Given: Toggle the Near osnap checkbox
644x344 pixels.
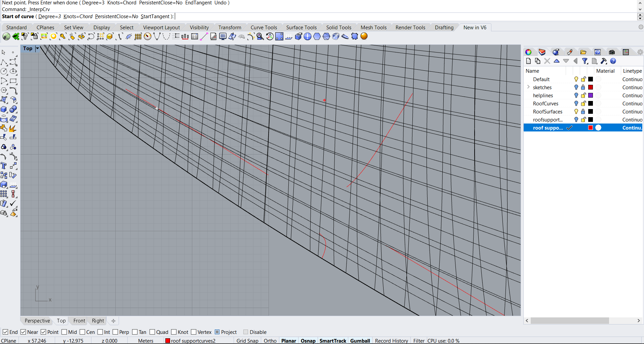Looking at the screenshot, I should 23,332.
